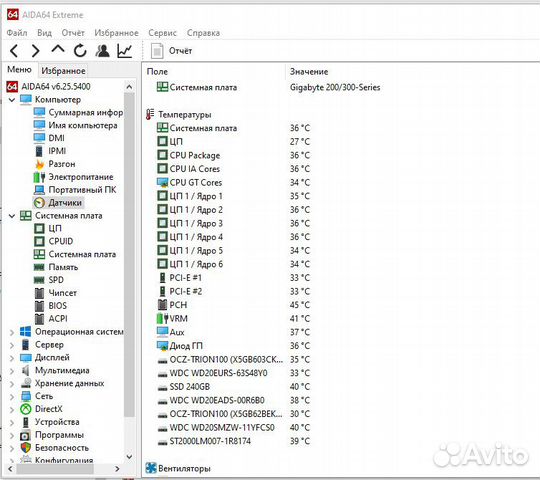Screen dimensions: 540x480
Task: Open the Отчёт menu in menu bar
Action: click(x=73, y=33)
